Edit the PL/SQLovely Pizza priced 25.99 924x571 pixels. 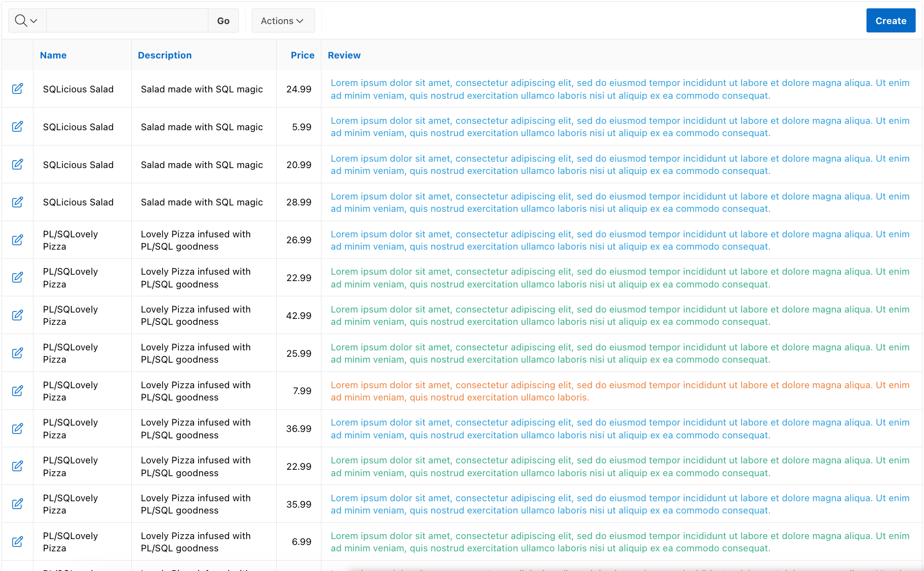point(18,353)
